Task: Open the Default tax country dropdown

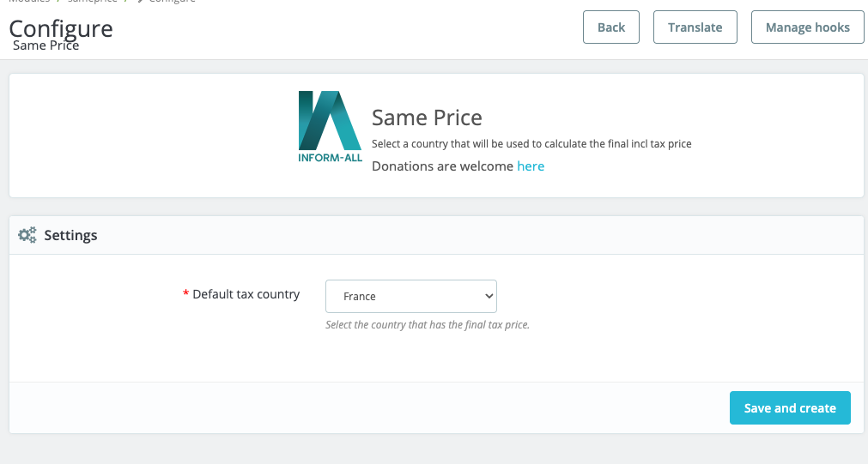Action: (x=410, y=296)
